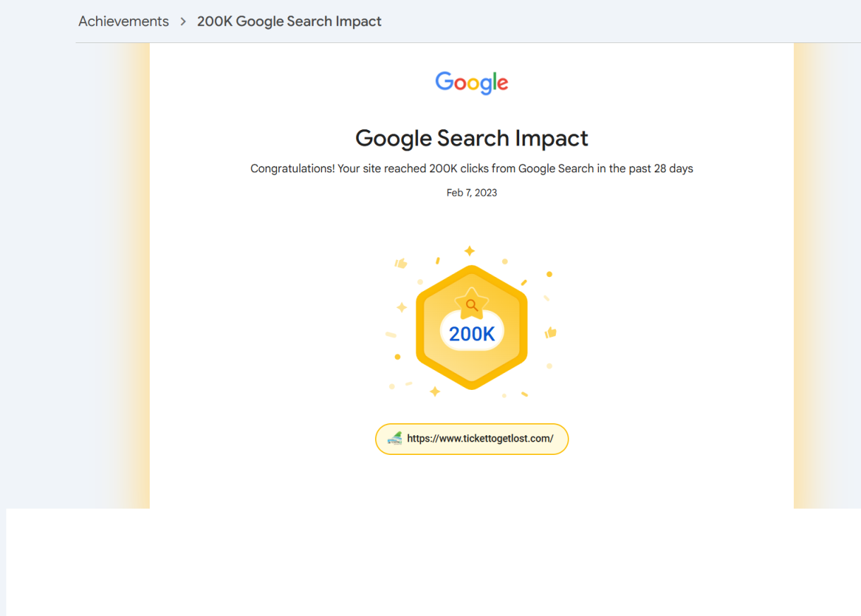Click the thumbs-up icon left of the badge

pos(400,263)
